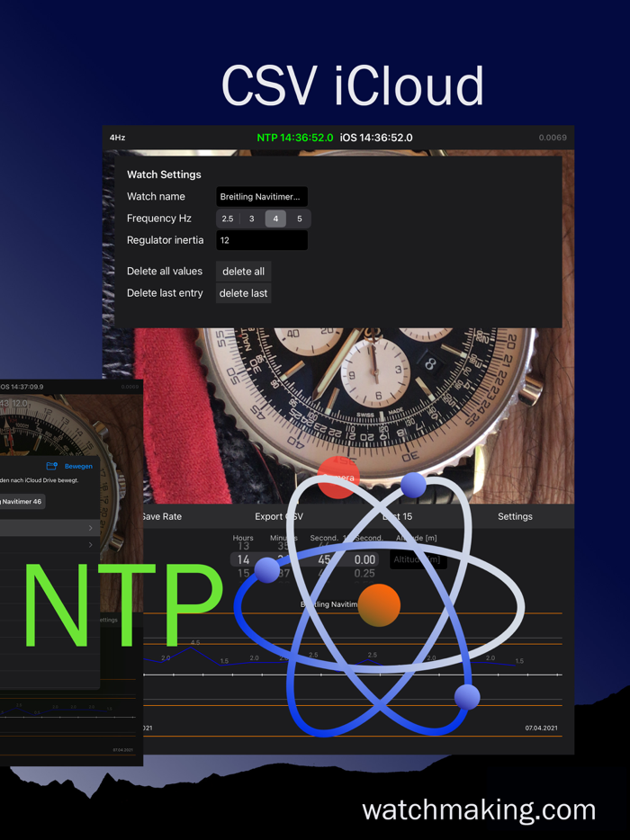Click the 4.5 value on the rate chart
Viewport: 630px width, 840px height.
[x=195, y=642]
